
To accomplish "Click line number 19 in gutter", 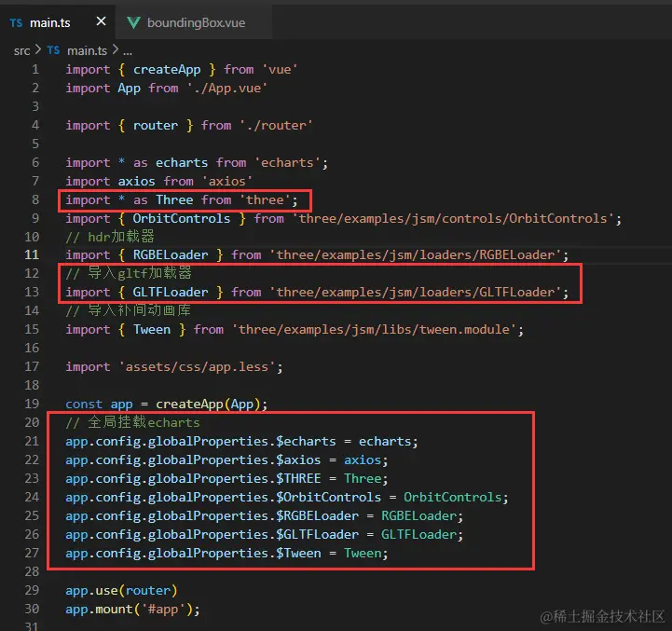I will coord(32,404).
